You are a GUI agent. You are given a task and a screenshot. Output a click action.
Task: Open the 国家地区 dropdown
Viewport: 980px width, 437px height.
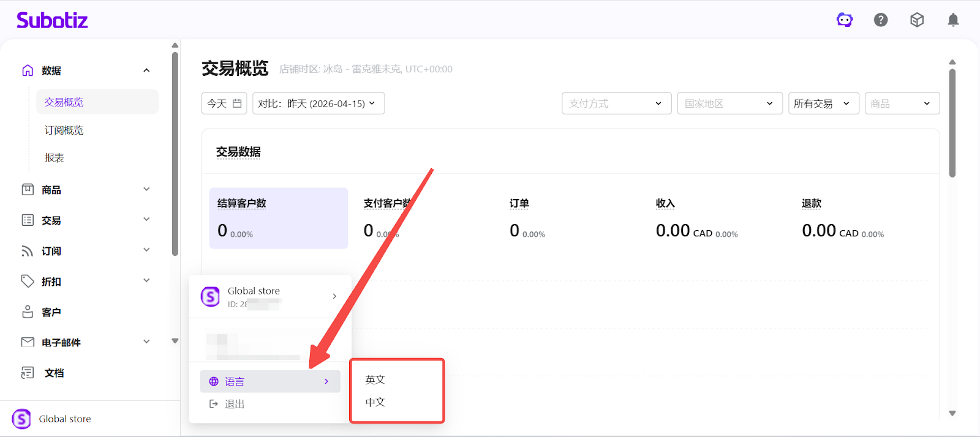click(729, 103)
